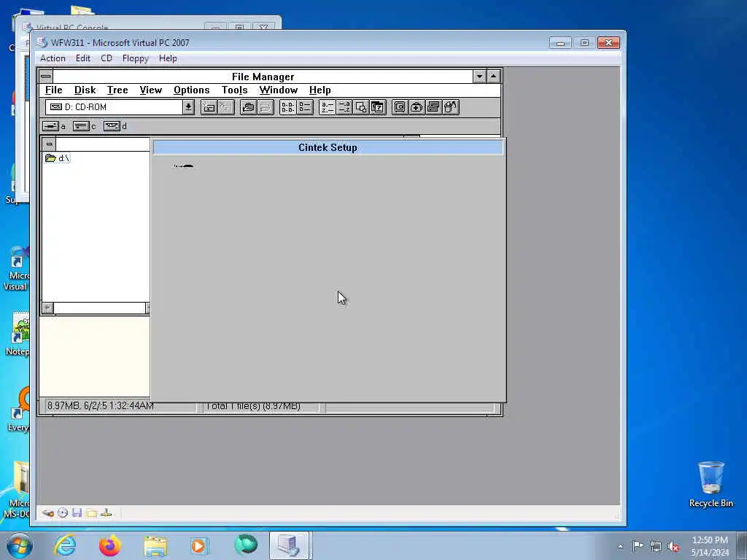Viewport: 747px width, 560px height.
Task: Open Recycle Bin on desktop
Action: coord(711,484)
